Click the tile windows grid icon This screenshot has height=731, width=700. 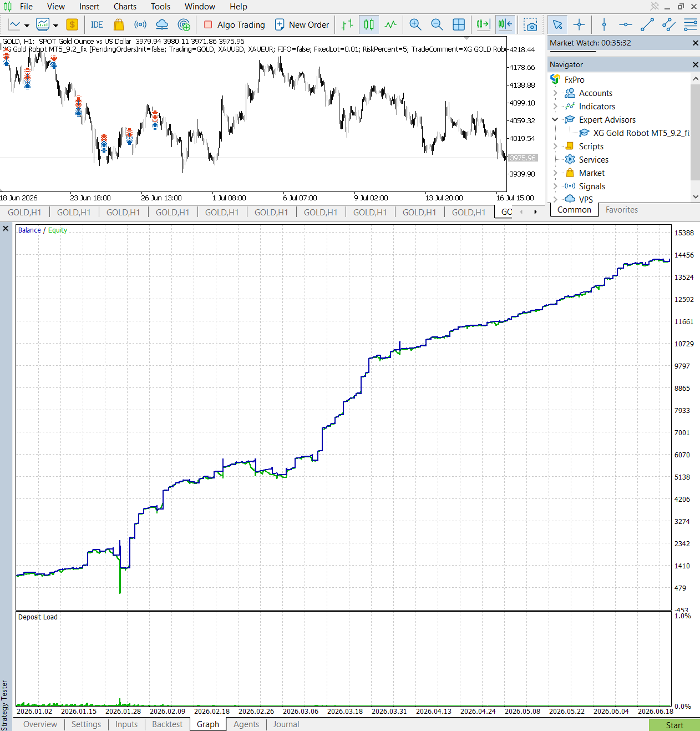[459, 24]
